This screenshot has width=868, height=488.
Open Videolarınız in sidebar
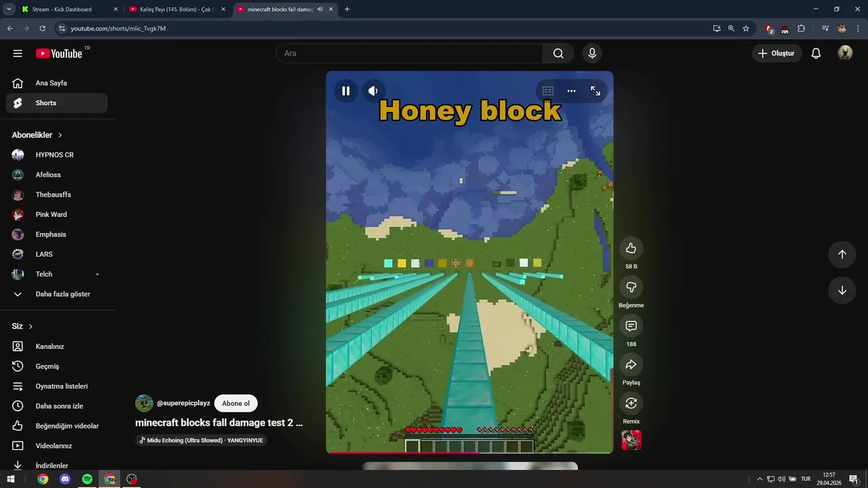[x=57, y=446]
